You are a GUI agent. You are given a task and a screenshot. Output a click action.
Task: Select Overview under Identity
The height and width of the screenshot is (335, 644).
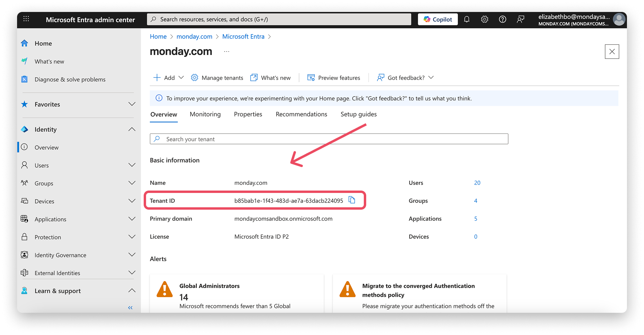coord(46,148)
